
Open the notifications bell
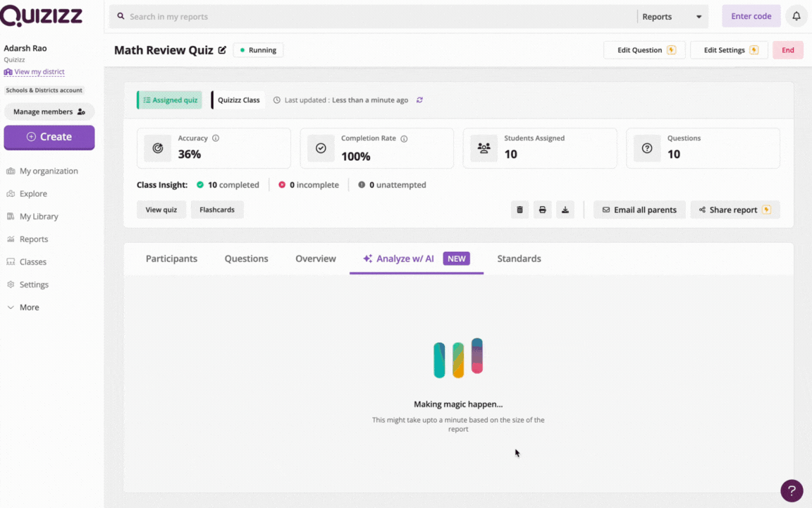coord(796,16)
